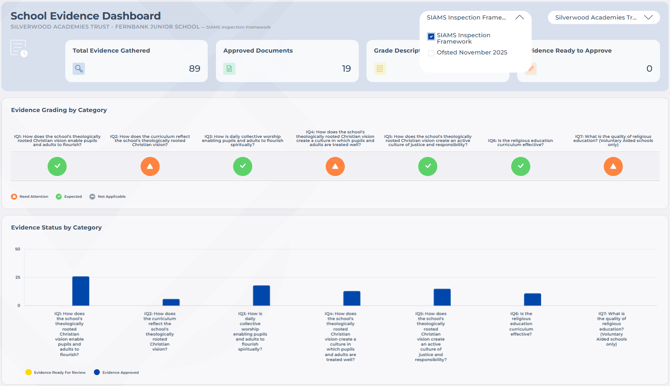Click the IQ3 question header in grading table

pos(243,141)
